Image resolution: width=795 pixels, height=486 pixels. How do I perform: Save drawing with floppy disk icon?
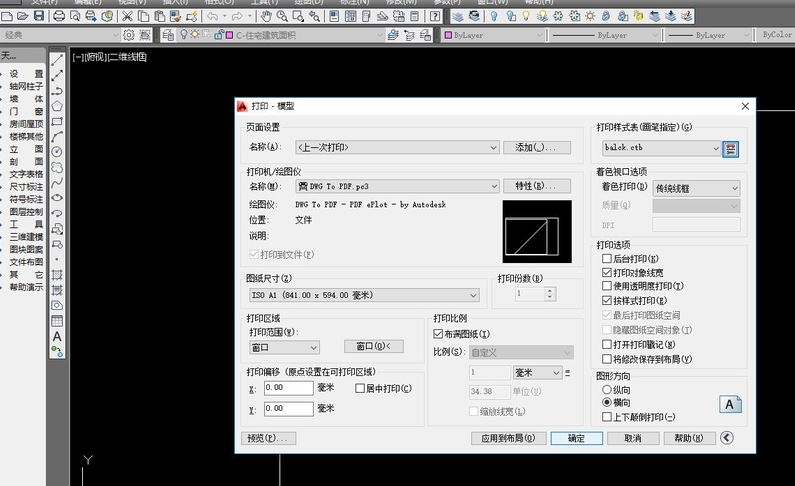pos(39,16)
